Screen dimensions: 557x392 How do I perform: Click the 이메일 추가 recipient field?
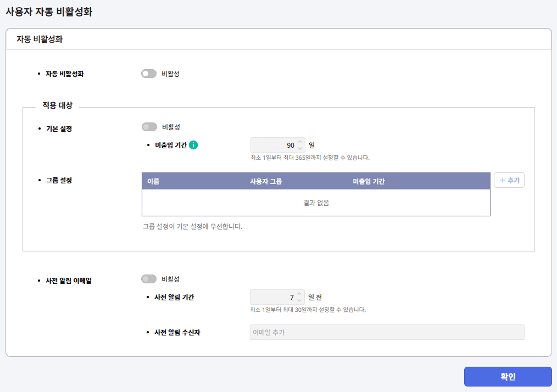click(387, 332)
